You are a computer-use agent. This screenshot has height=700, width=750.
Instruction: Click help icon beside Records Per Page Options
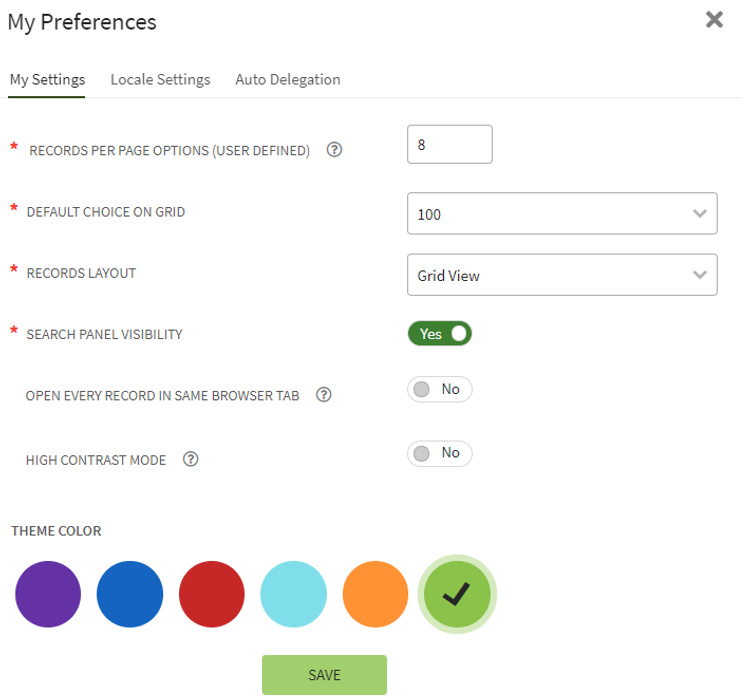[x=335, y=150]
